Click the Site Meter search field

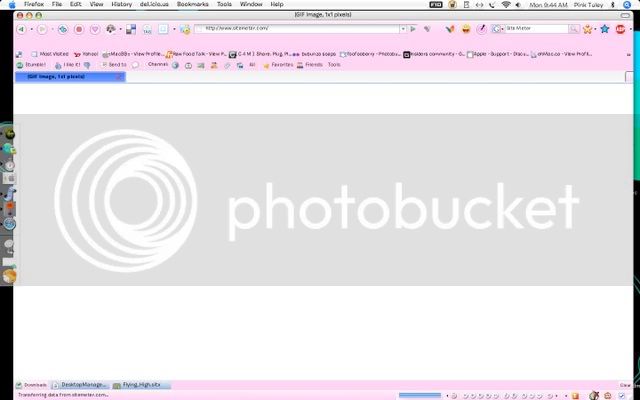coord(537,29)
